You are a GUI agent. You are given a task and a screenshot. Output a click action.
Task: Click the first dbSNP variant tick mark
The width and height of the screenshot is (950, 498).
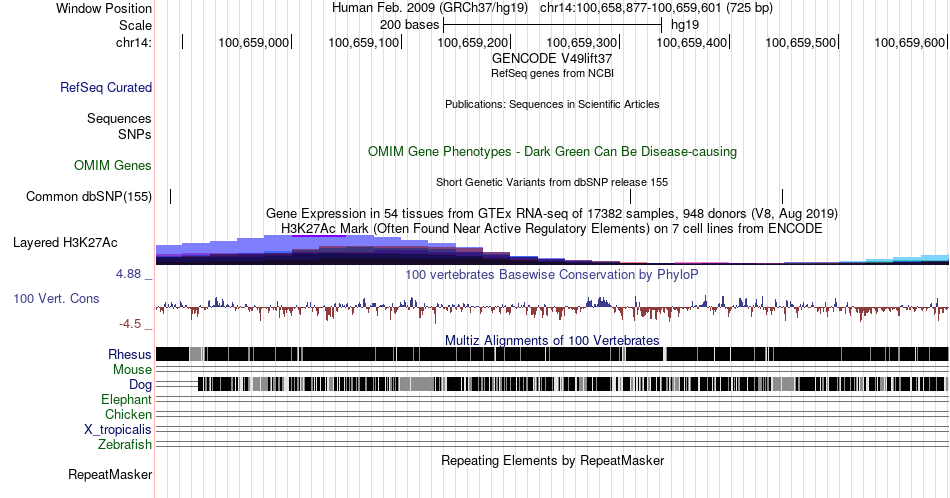[x=171, y=196]
